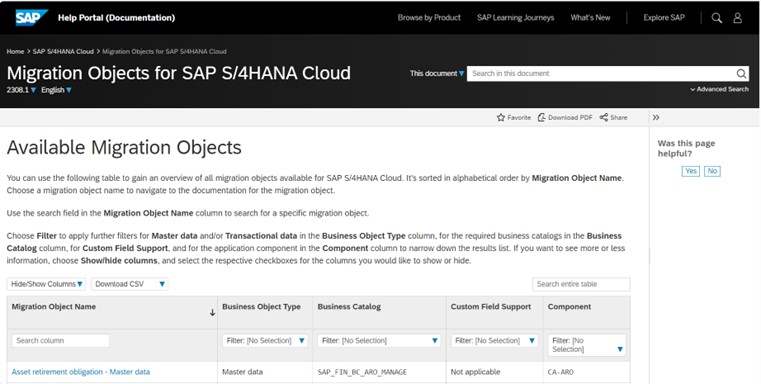Click the Search entire table field

point(581,284)
